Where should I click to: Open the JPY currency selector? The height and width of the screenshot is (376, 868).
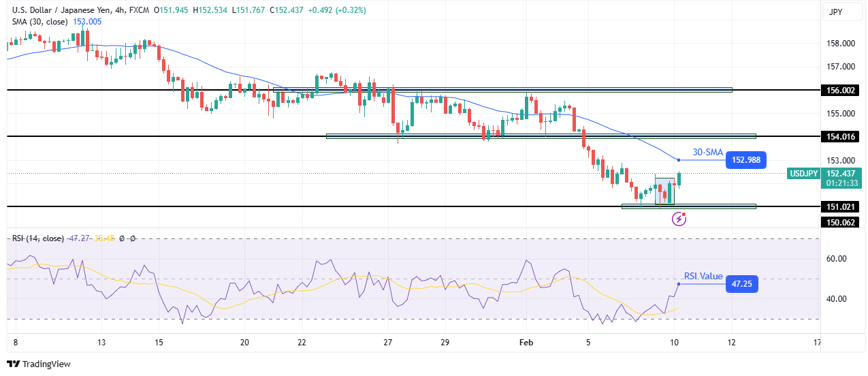843,12
